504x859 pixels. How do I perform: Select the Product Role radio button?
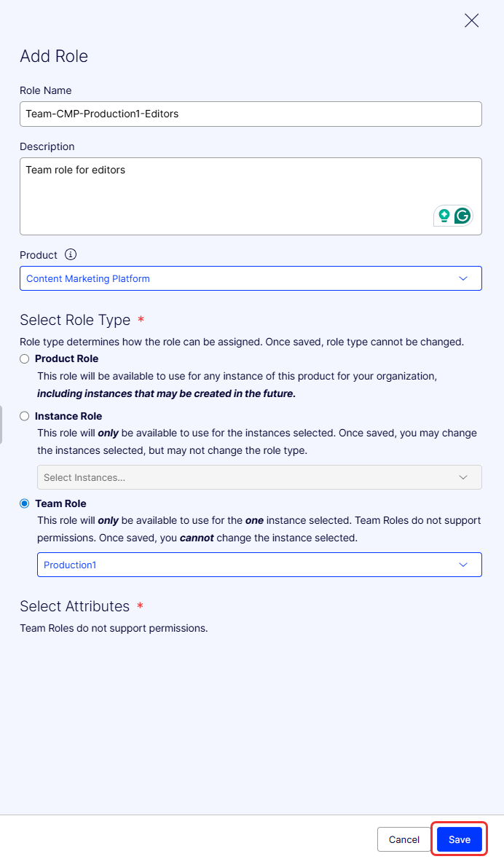tap(24, 359)
